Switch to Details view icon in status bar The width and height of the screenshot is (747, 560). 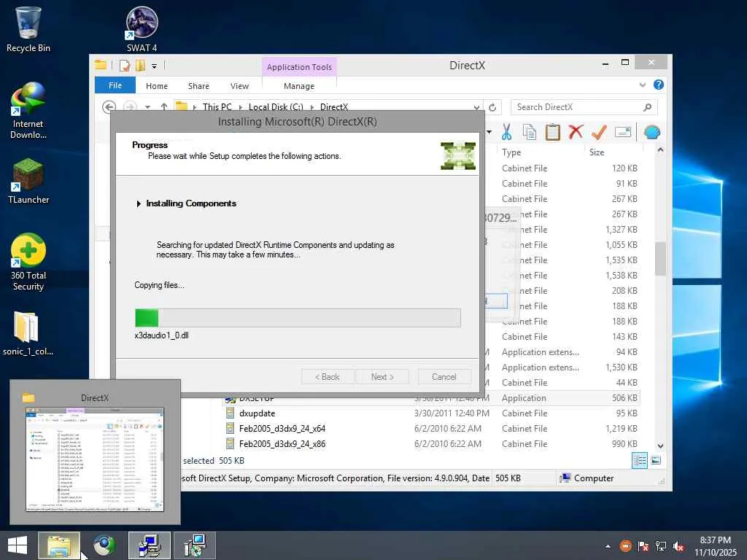(639, 461)
